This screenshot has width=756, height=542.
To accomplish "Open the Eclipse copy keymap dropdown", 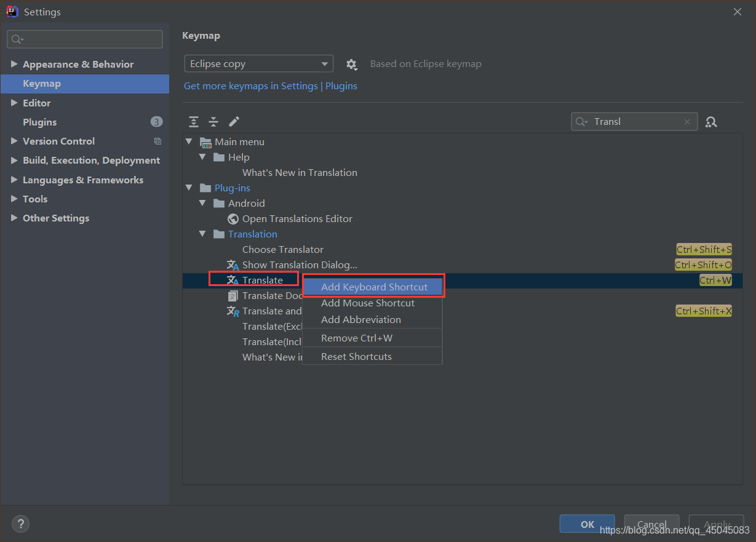I will click(x=258, y=64).
